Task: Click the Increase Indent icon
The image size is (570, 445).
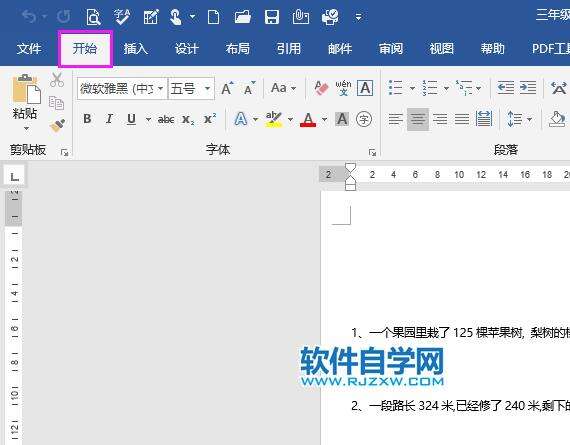Action: 528,88
